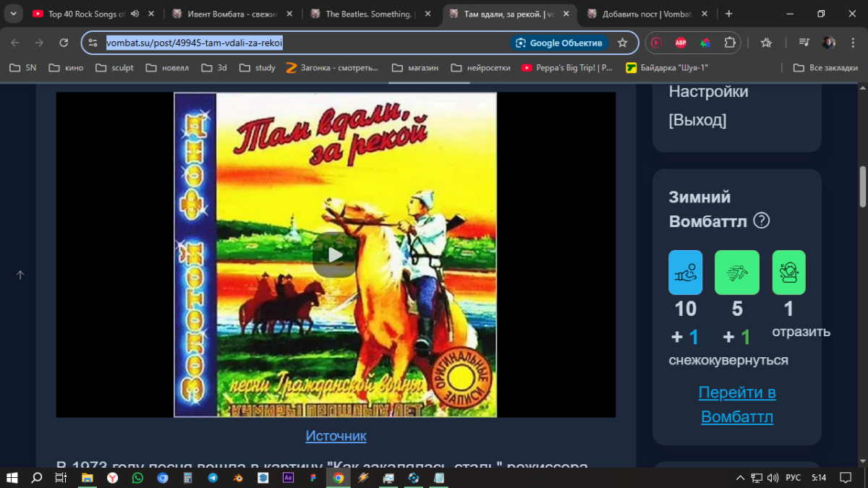This screenshot has width=868, height=488.
Task: Show hidden system tray icons
Action: click(x=740, y=478)
